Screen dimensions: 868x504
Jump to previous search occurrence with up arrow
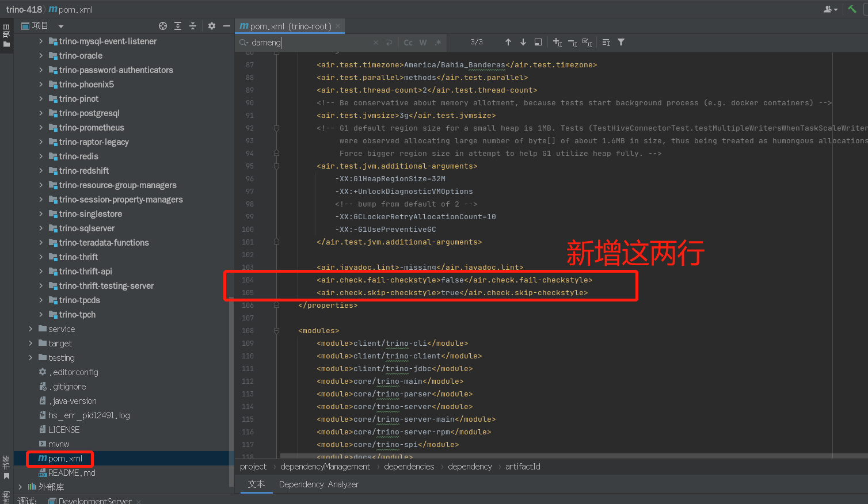pyautogui.click(x=508, y=42)
